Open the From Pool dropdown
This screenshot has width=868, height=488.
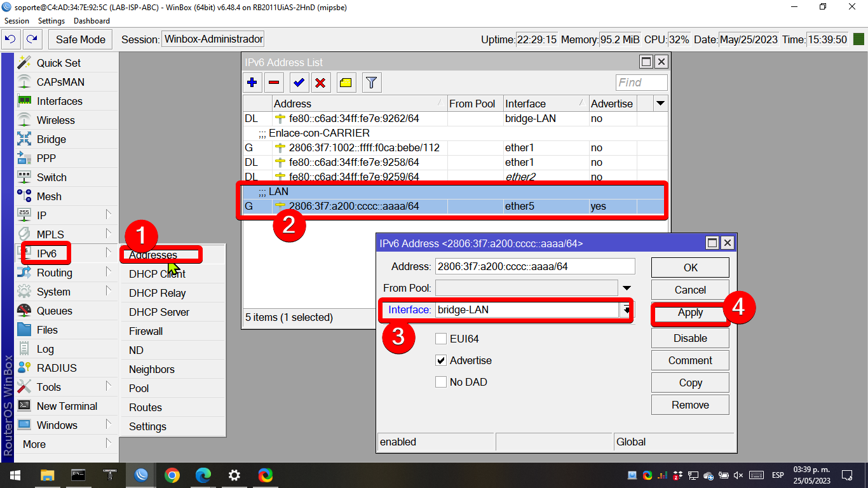click(x=627, y=288)
